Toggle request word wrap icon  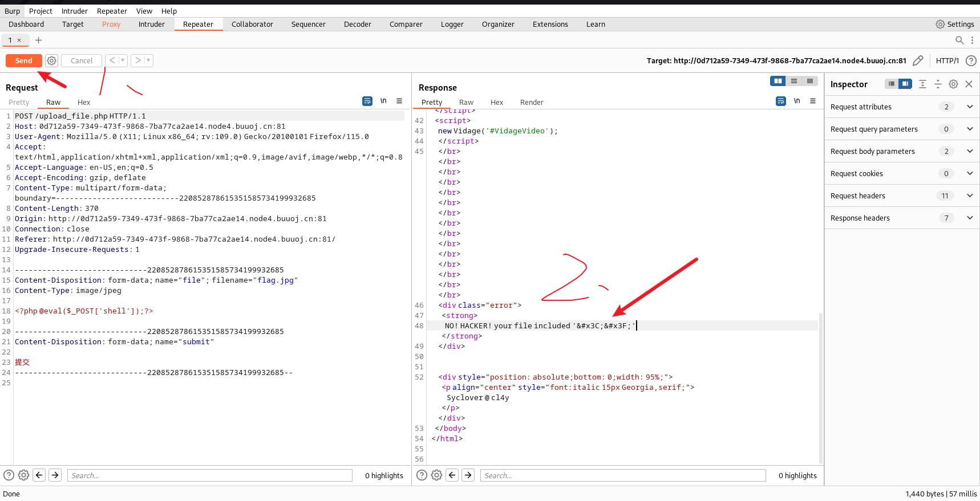click(367, 101)
